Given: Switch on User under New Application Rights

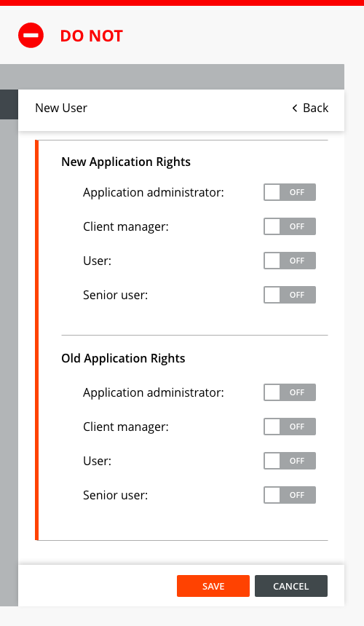Looking at the screenshot, I should point(289,261).
